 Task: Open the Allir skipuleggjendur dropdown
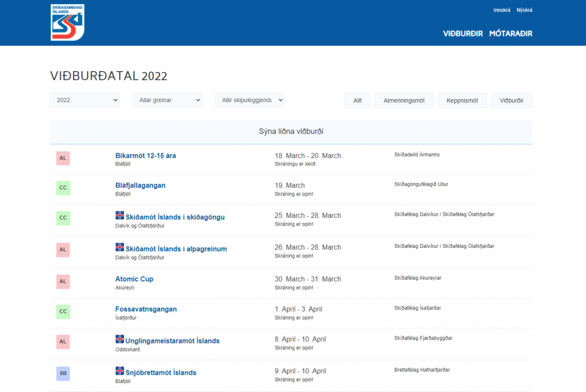(x=250, y=100)
